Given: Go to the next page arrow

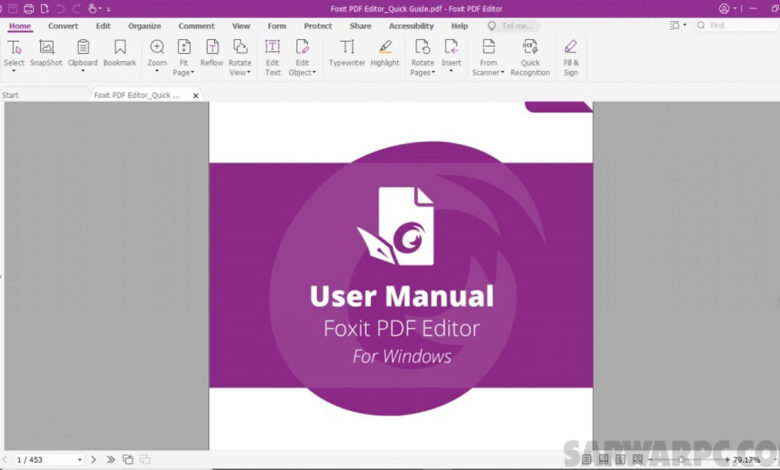Looking at the screenshot, I should (94, 460).
